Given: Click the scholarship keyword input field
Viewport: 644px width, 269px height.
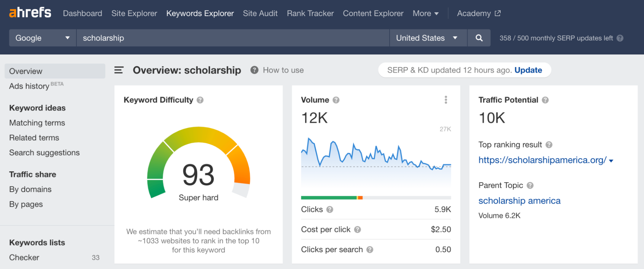Looking at the screenshot, I should [233, 38].
